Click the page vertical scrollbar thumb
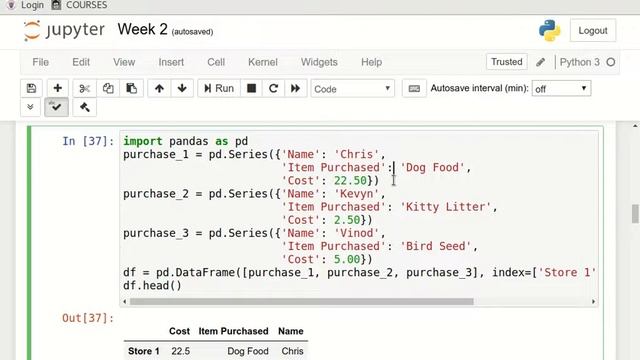Image resolution: width=640 pixels, height=360 pixels. (x=635, y=214)
